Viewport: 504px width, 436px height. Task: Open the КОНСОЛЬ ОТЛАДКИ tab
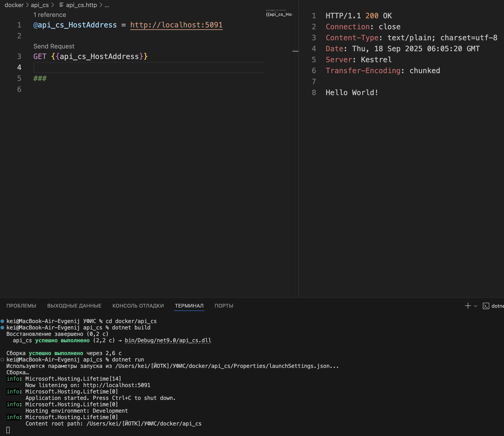(x=138, y=306)
